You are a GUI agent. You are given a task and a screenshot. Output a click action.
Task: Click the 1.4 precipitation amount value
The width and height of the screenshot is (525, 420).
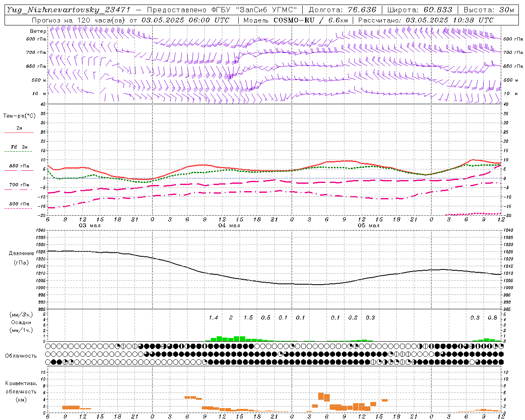[213, 318]
